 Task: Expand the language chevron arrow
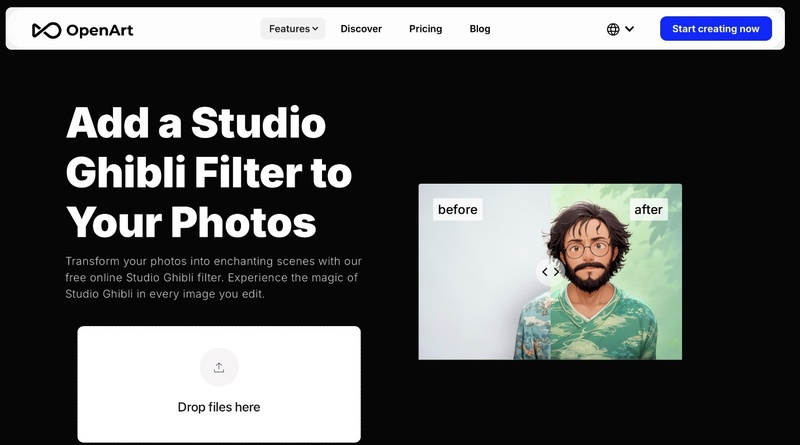630,29
